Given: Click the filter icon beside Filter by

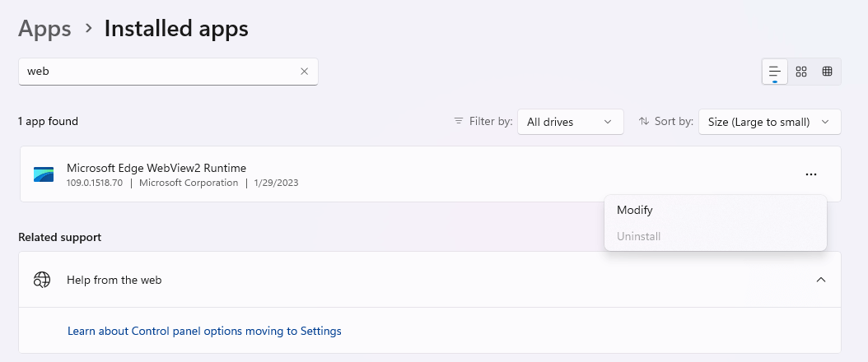Looking at the screenshot, I should pyautogui.click(x=459, y=121).
